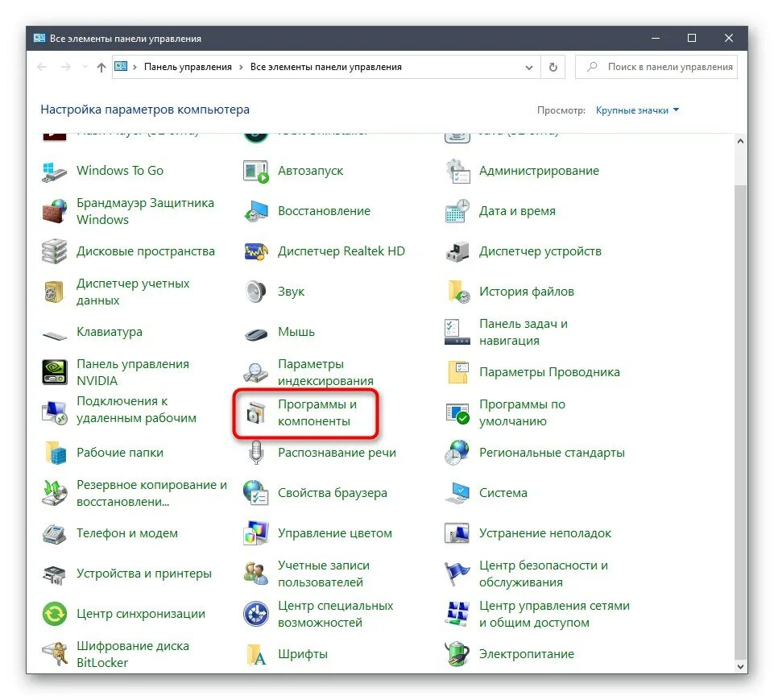Viewport: 774px width, 700px height.
Task: Open the Параметры индексирования magnifier icon
Action: [x=255, y=372]
